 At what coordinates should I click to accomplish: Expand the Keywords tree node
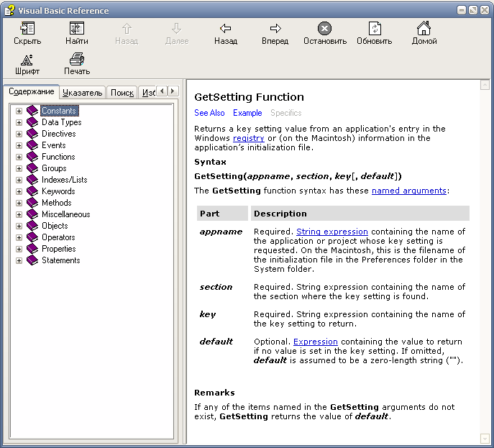click(19, 191)
